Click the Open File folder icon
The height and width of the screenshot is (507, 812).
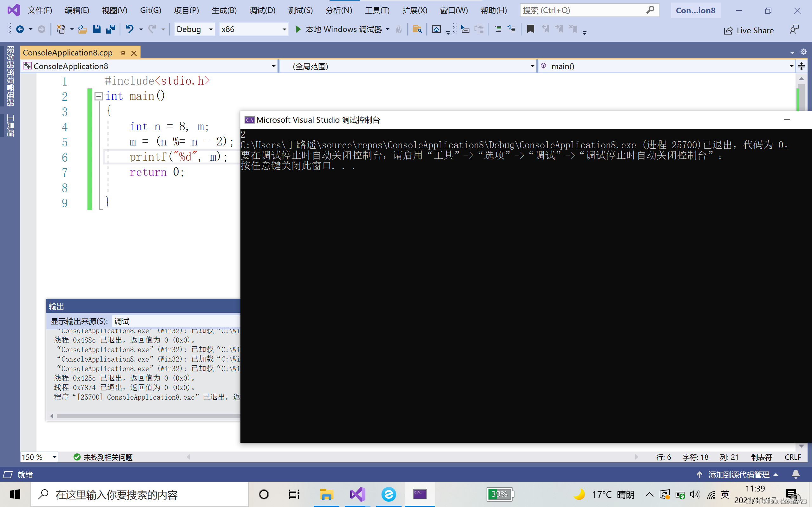point(82,29)
